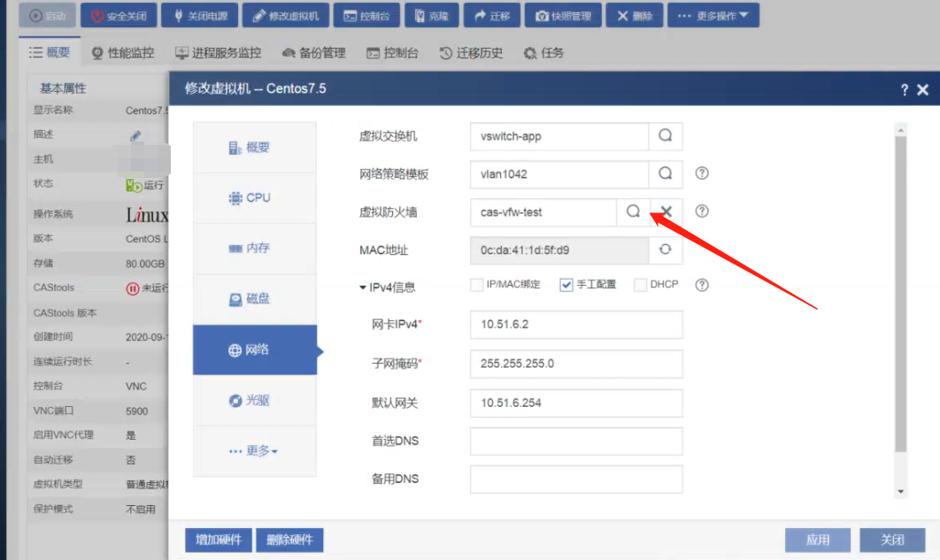
Task: Select 光驱 in the dialog sidebar
Action: click(255, 400)
